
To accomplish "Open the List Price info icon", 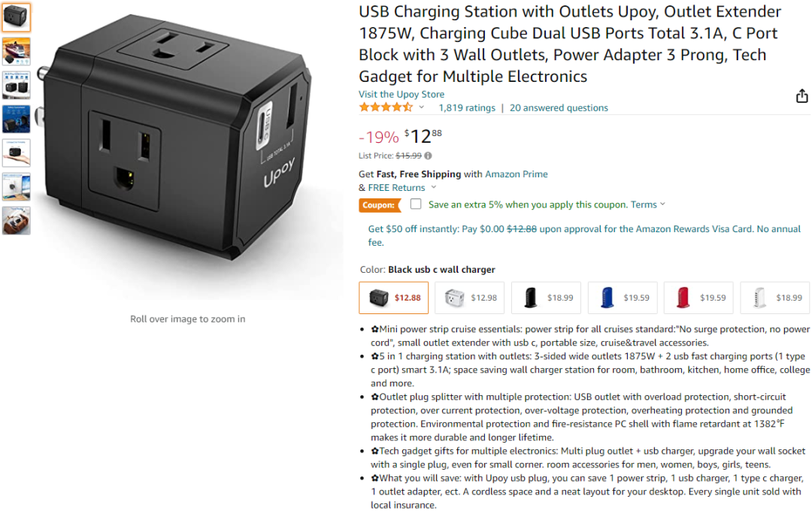I will (428, 156).
